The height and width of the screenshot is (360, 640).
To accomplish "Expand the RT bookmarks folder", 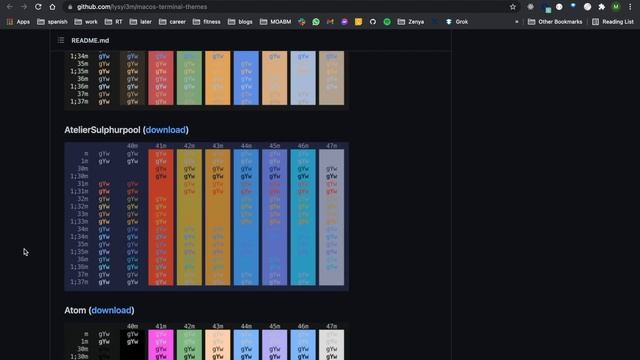I will pos(113,22).
